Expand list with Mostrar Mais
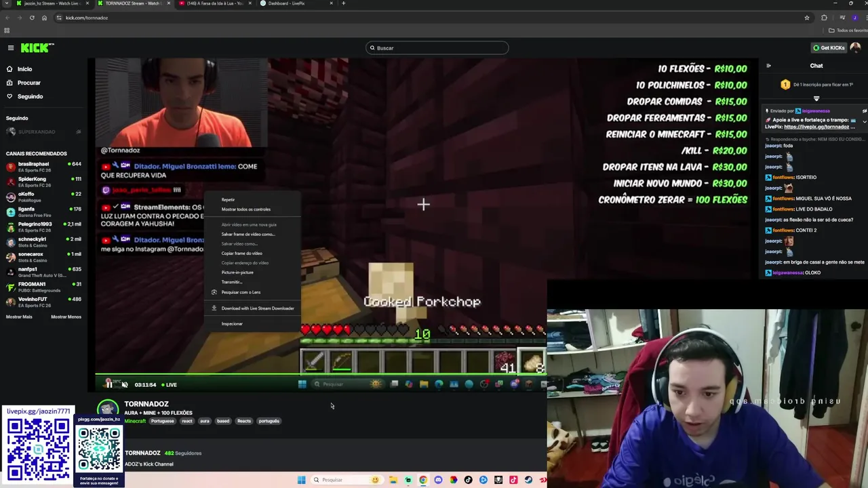The image size is (868, 488). point(19,317)
